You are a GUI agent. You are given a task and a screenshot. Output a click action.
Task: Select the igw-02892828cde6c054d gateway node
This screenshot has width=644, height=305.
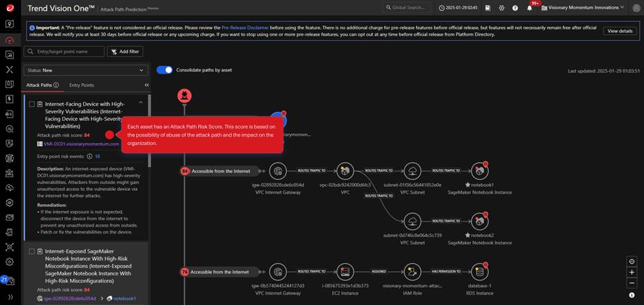tap(278, 170)
